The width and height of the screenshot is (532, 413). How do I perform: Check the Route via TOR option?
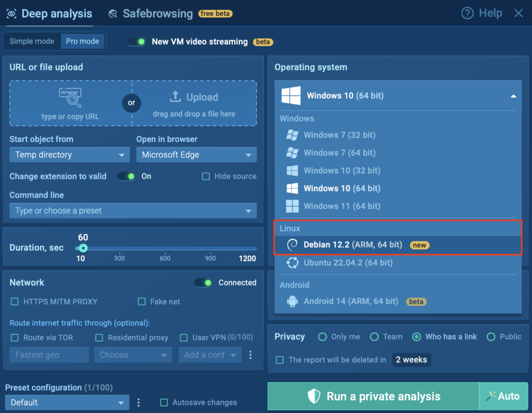15,338
